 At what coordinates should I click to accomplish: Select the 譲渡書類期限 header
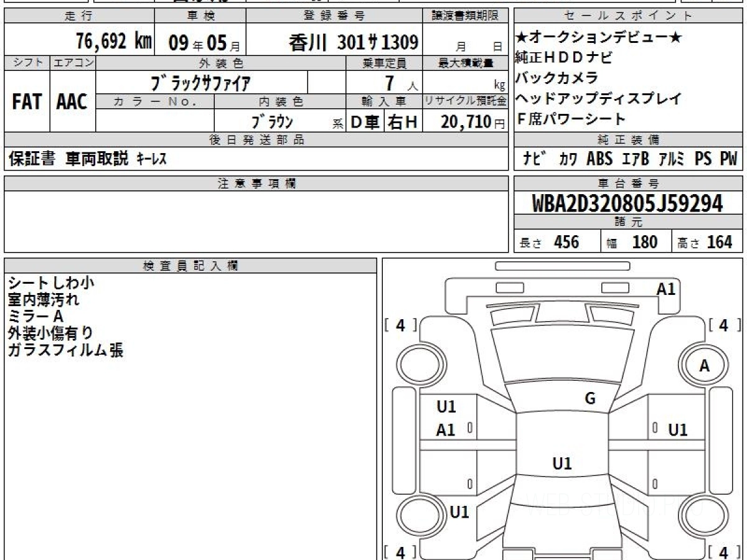coord(465,16)
